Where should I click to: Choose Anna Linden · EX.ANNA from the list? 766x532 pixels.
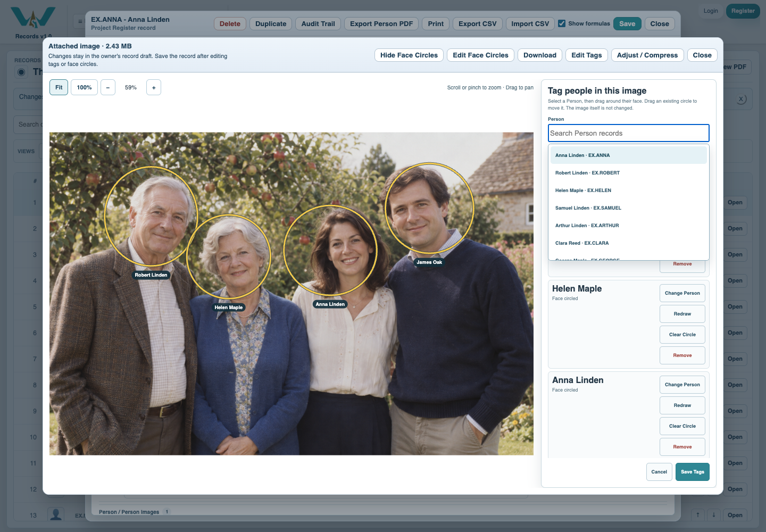[629, 155]
